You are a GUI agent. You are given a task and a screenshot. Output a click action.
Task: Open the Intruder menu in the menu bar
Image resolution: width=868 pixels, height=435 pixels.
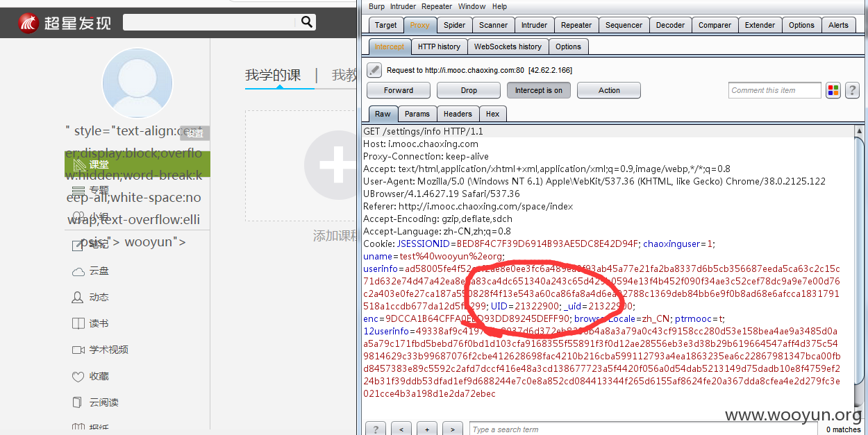coord(403,6)
